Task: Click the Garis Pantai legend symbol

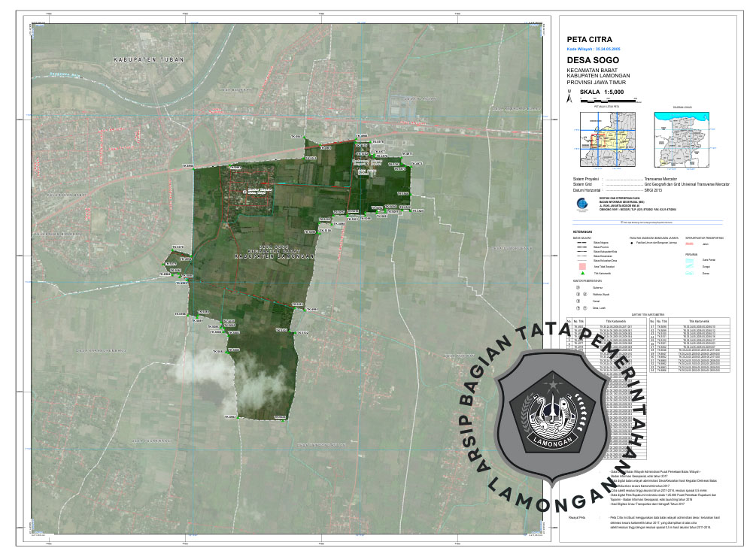Action: coord(691,259)
